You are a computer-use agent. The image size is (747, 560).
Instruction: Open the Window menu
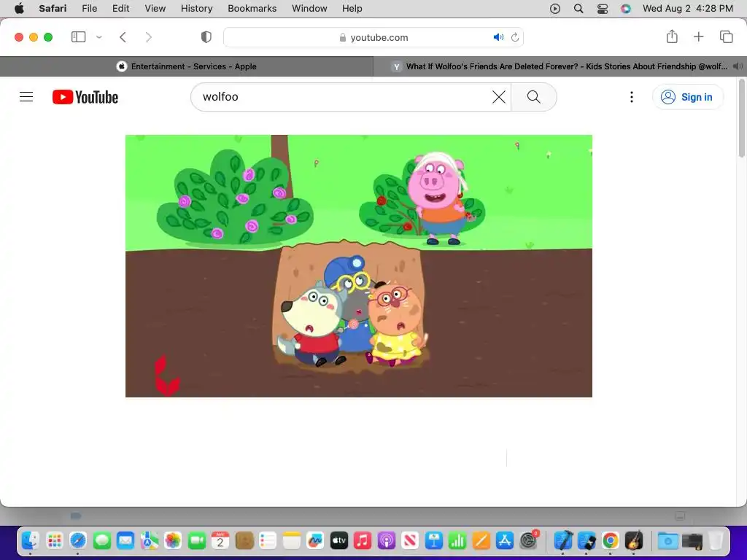click(x=309, y=9)
